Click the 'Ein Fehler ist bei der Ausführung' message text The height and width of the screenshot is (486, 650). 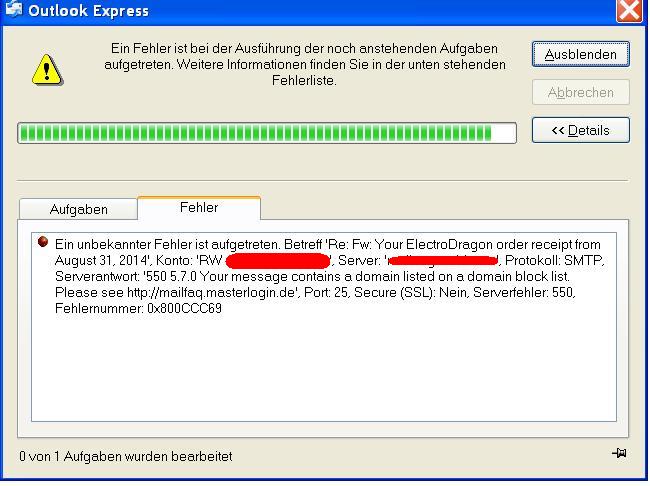(x=305, y=64)
